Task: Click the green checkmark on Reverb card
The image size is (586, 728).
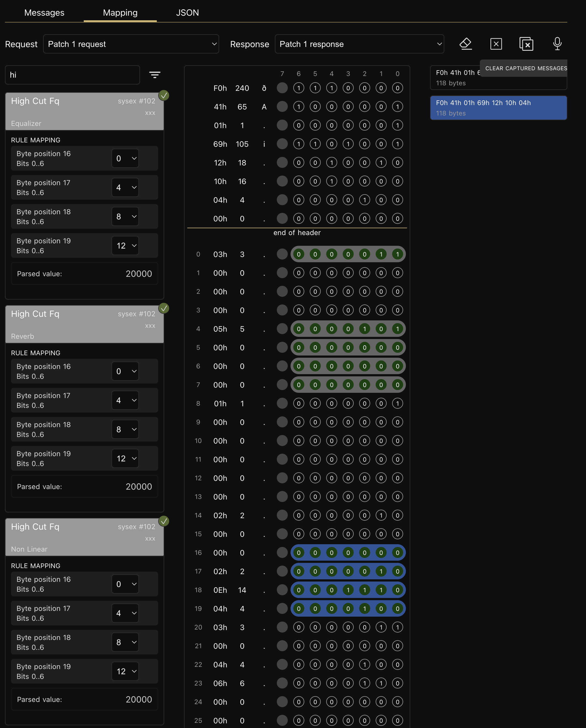Action: pyautogui.click(x=164, y=308)
